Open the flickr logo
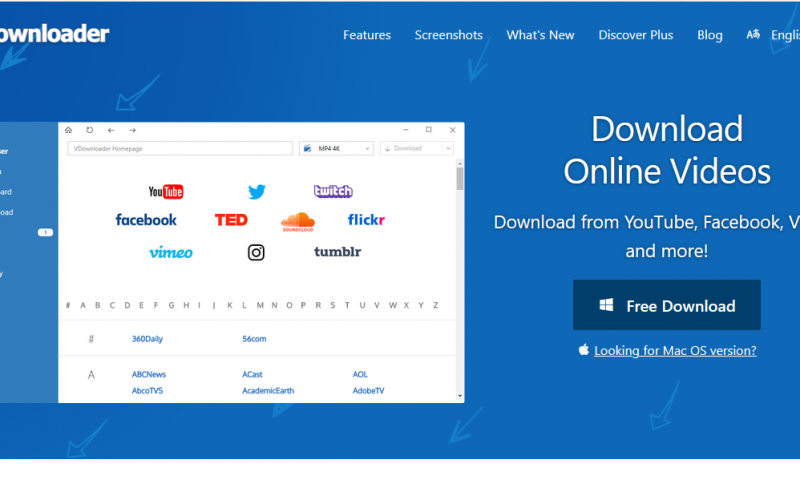Viewport: 800px width, 500px height. pyautogui.click(x=366, y=220)
